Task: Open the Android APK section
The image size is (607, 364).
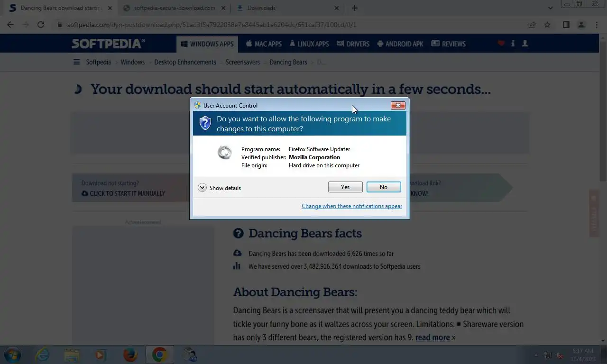Action: [x=400, y=44]
